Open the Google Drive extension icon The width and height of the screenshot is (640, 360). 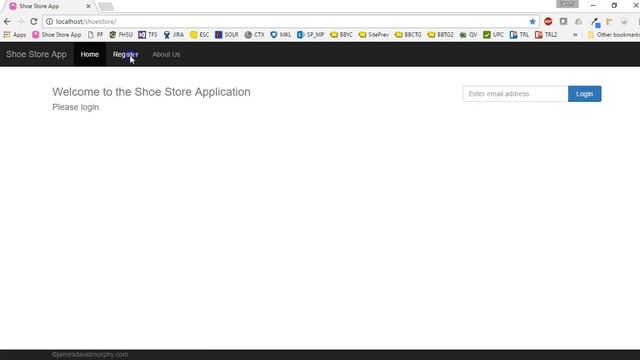pyautogui.click(x=578, y=21)
